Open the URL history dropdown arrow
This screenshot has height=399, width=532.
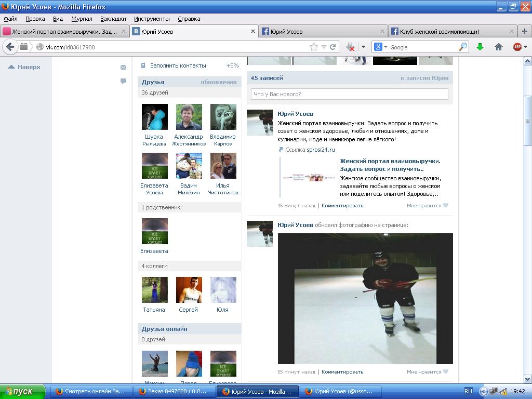click(324, 47)
